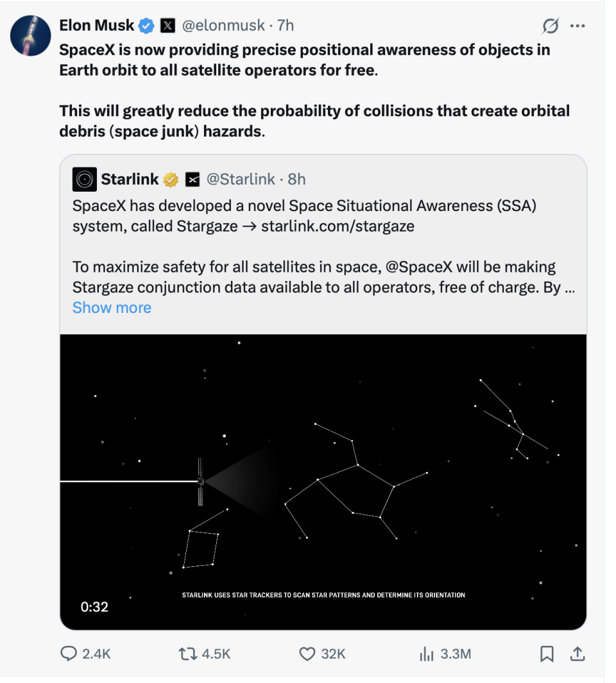Screen dimensions: 616x683
Task: Click the Elon Musk display name
Action: click(x=96, y=26)
